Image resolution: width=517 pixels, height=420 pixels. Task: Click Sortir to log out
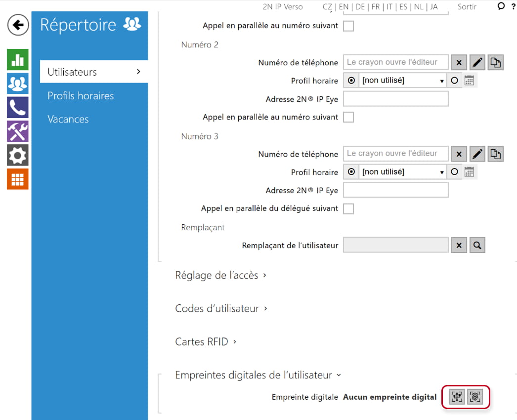[467, 6]
